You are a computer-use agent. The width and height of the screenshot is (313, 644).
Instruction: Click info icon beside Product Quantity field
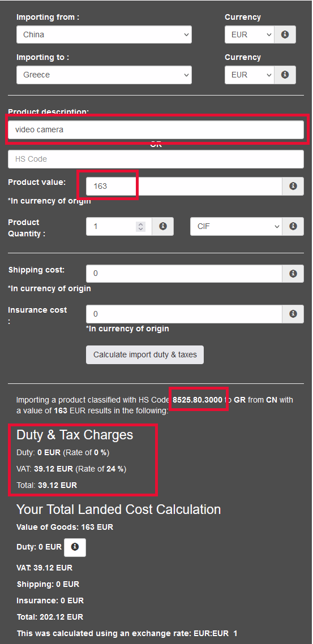click(x=163, y=226)
